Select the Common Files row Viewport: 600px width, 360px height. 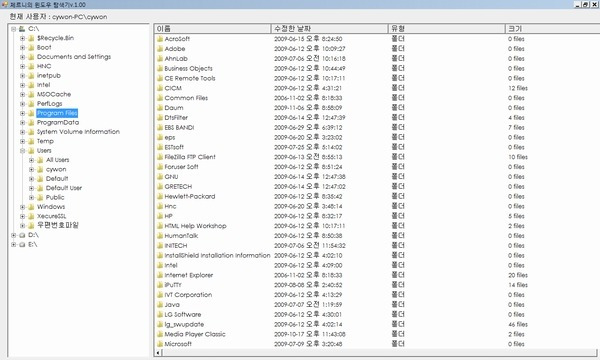[377, 98]
